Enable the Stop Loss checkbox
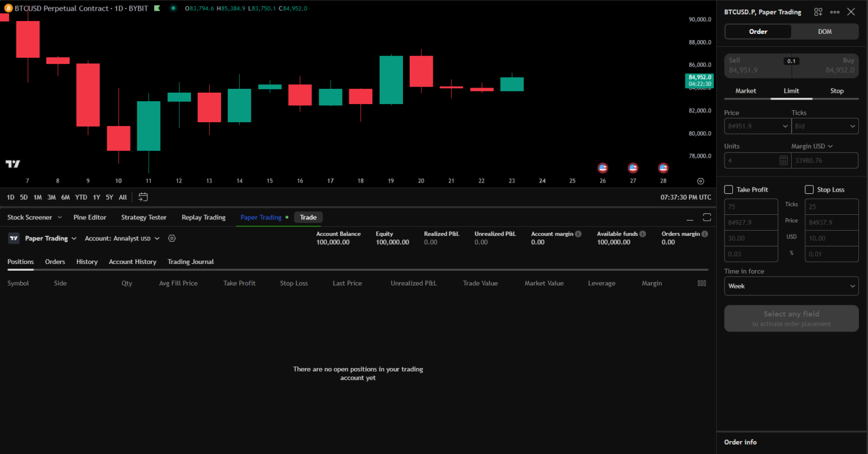 809,189
